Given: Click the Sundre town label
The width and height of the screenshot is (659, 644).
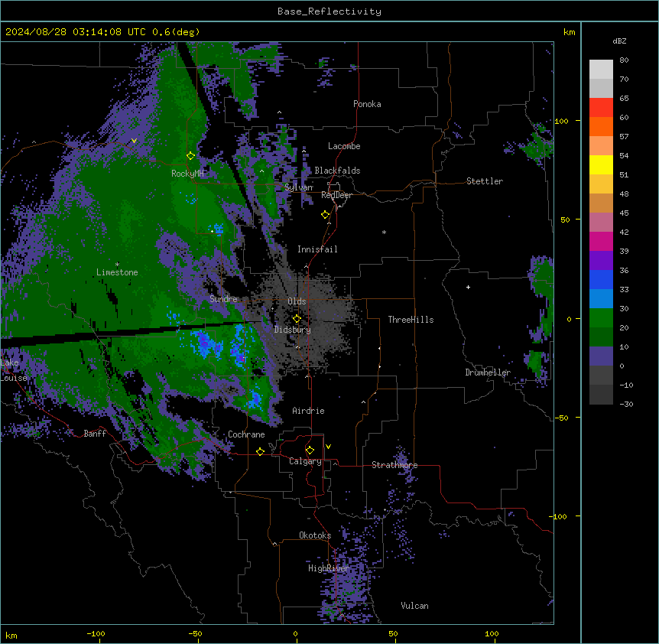Looking at the screenshot, I should [223, 299].
